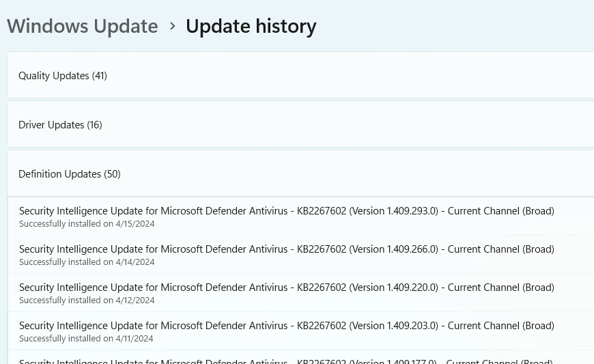Select 'Successfully installed on 4/11/2024' text

coord(86,339)
